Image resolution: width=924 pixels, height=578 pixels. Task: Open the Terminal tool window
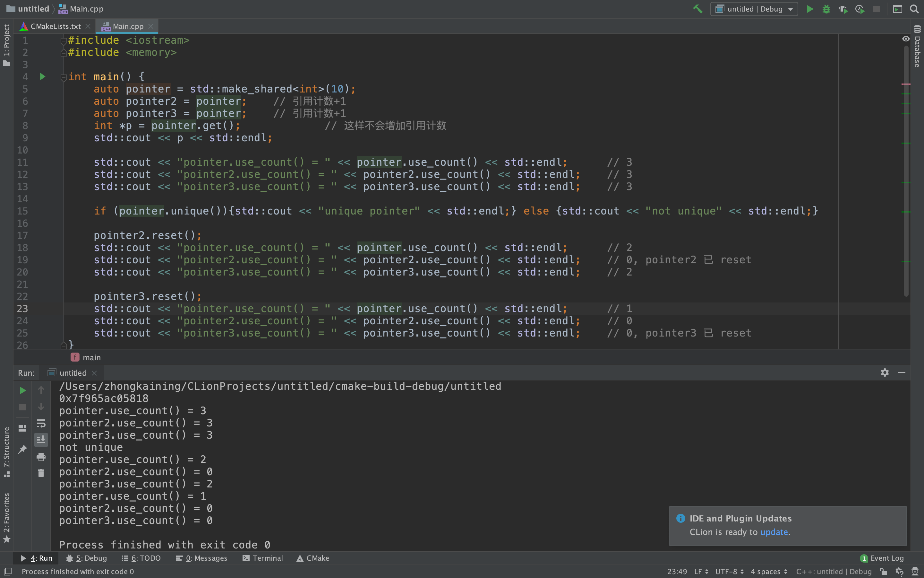pyautogui.click(x=263, y=558)
